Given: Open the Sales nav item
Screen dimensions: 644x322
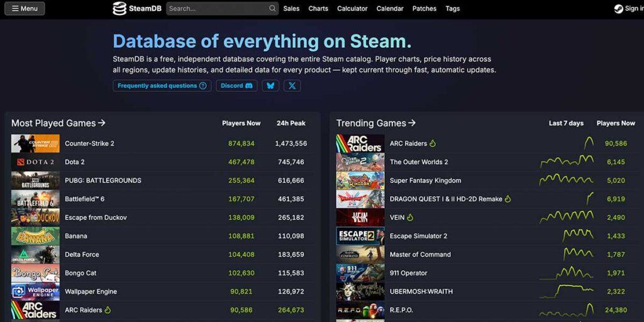Looking at the screenshot, I should point(291,8).
